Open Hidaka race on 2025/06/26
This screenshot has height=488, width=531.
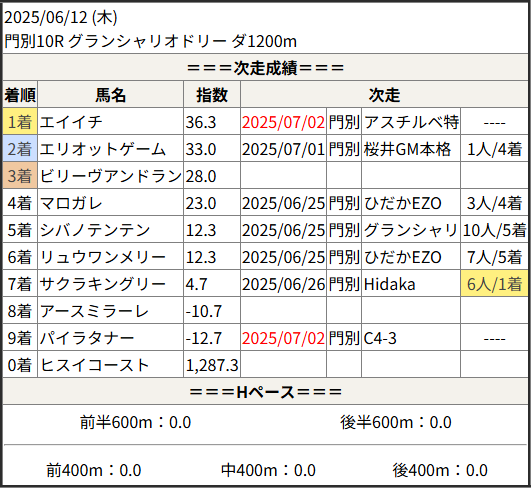click(389, 284)
